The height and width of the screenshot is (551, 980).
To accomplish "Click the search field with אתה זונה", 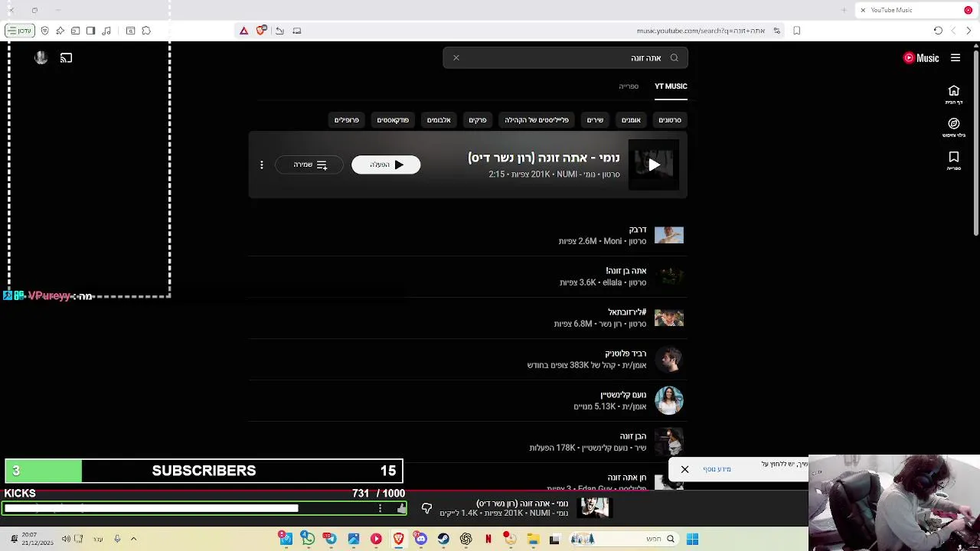I will tap(565, 58).
